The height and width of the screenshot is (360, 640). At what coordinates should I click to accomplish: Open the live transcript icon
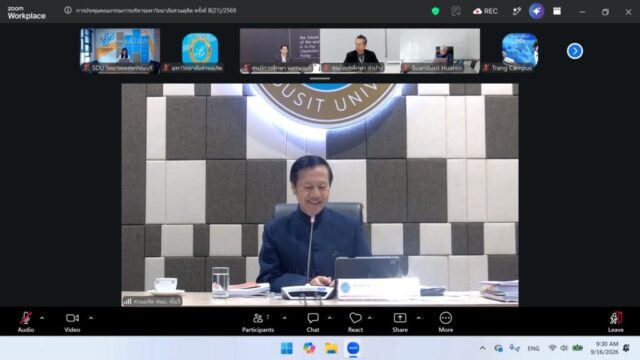point(456,11)
